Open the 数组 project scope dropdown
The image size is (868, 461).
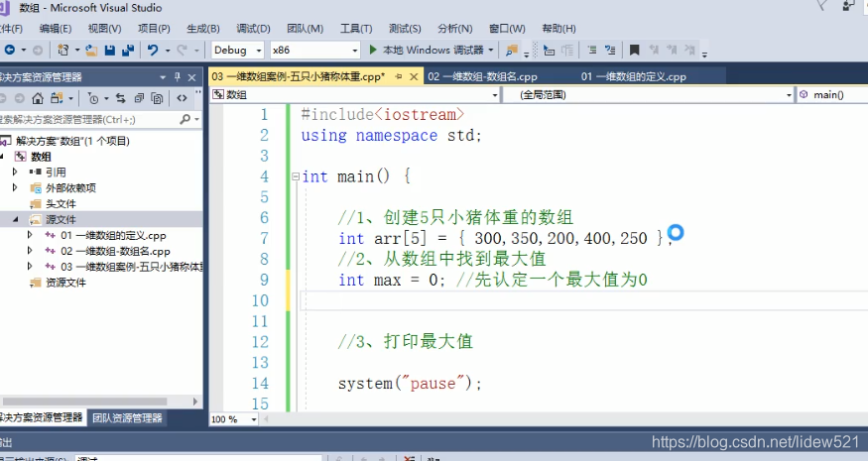[355, 95]
